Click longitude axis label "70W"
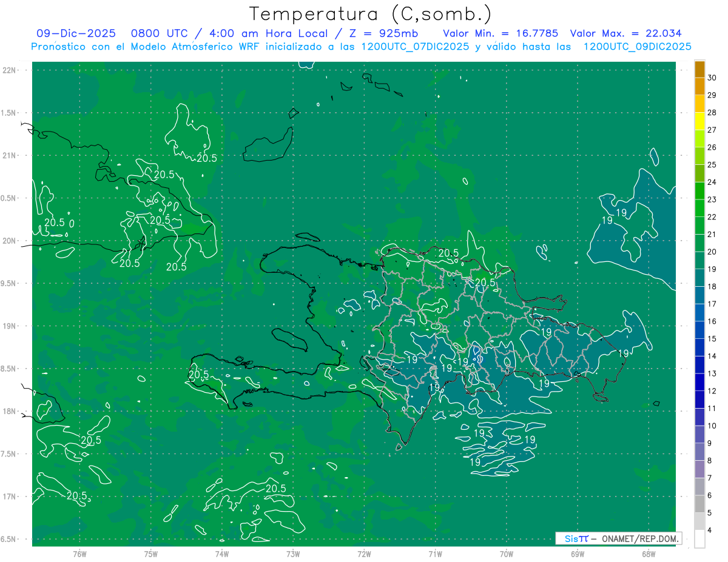This screenshot has width=728, height=562. (506, 554)
